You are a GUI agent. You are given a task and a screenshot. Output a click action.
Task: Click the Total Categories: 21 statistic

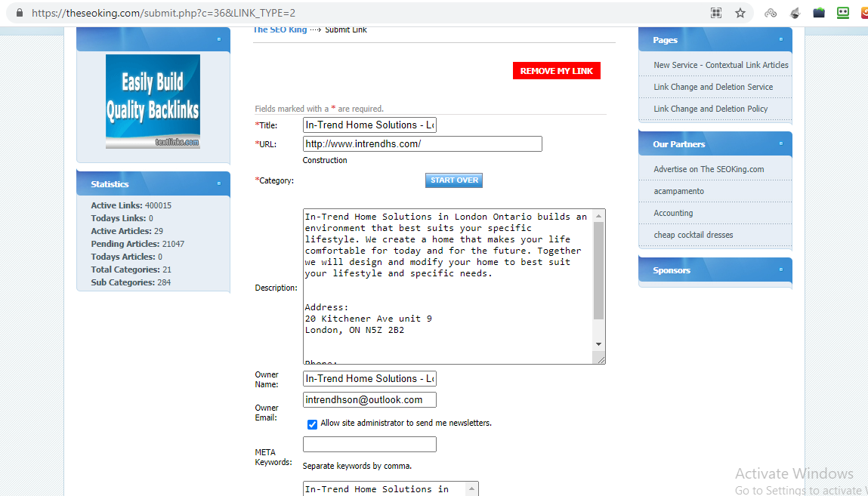[131, 270]
